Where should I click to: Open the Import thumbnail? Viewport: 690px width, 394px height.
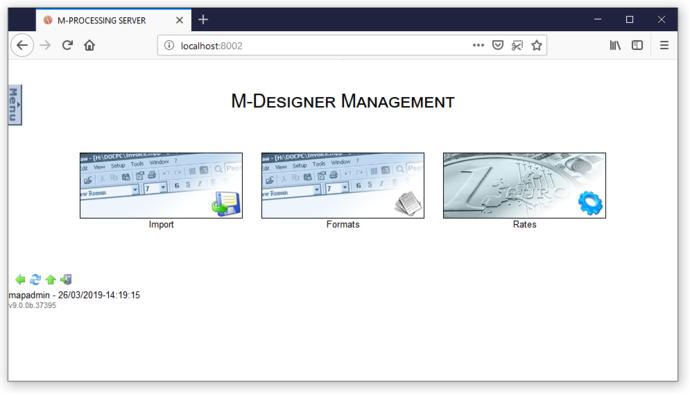161,185
